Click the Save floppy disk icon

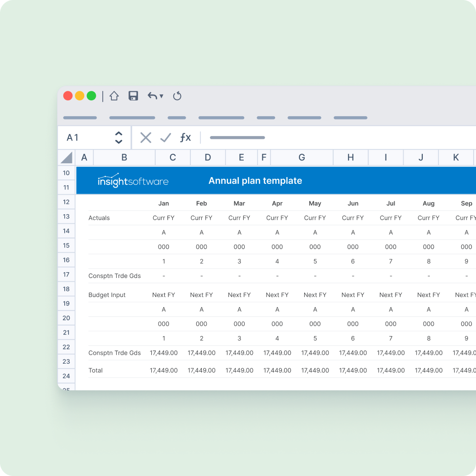(133, 96)
